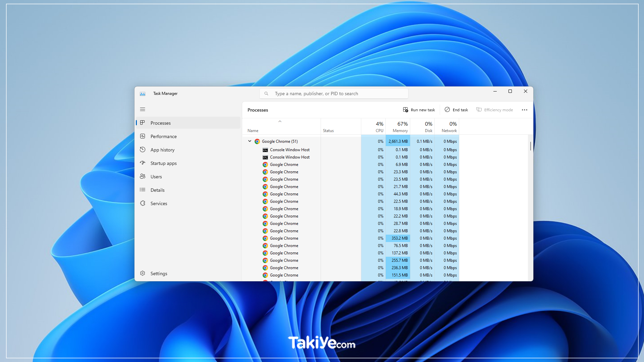Go to the Details page
Image resolution: width=644 pixels, height=362 pixels.
point(188,190)
